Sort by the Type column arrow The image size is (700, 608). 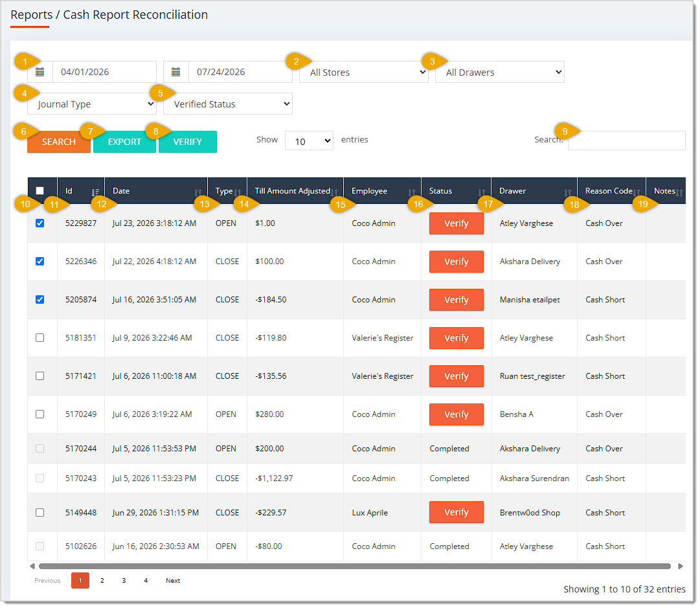(x=238, y=192)
